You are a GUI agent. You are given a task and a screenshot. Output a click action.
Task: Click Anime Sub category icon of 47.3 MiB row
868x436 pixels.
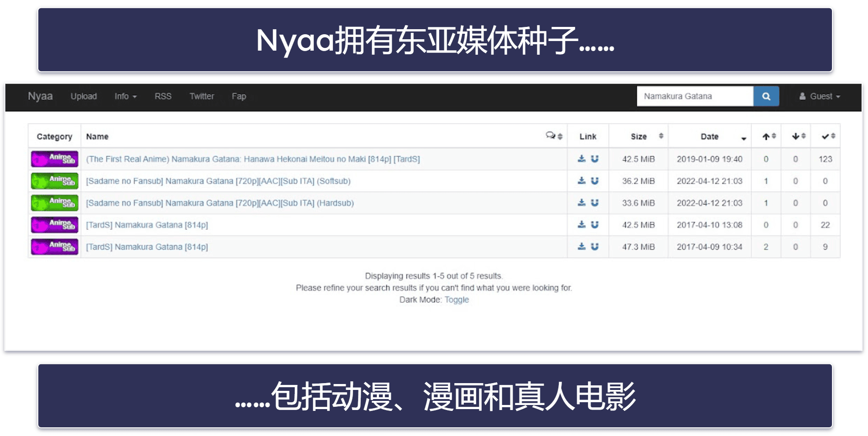click(x=55, y=246)
